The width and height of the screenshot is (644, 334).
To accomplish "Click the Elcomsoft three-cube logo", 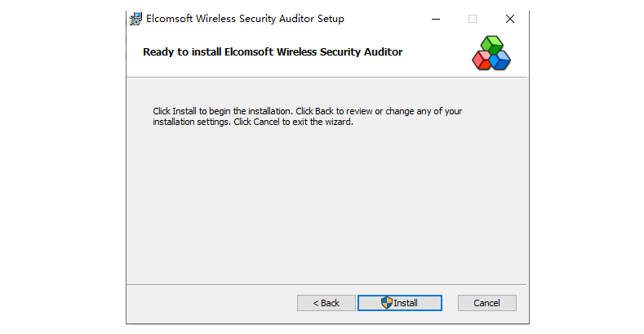I will click(x=491, y=53).
